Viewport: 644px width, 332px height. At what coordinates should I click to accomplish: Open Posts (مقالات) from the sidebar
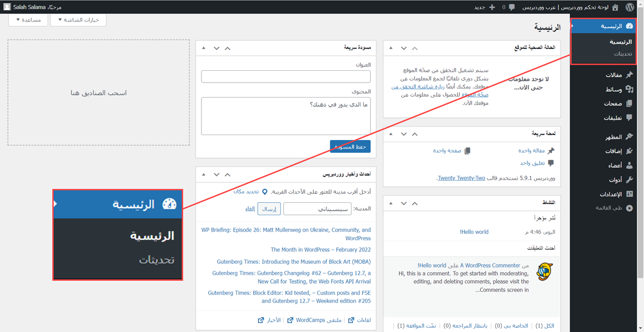[613, 75]
